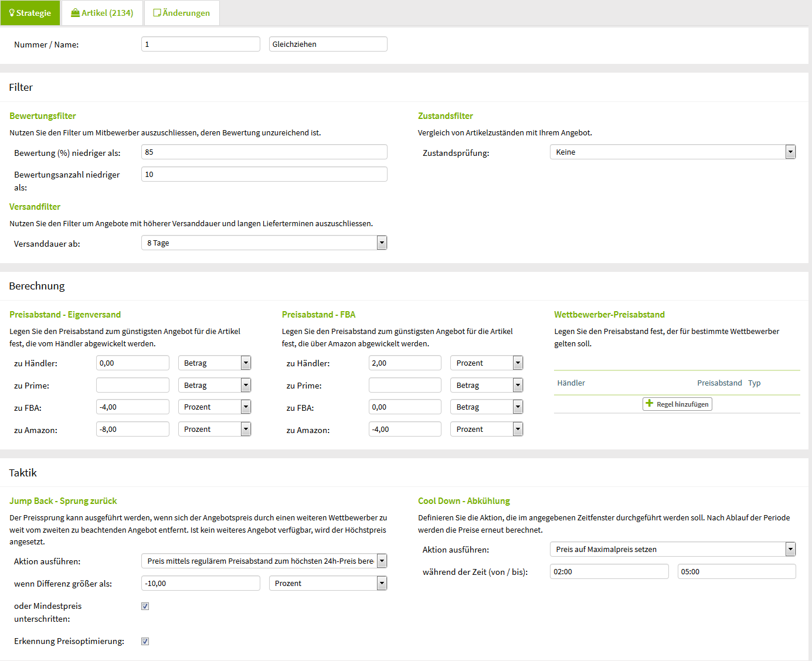Click Cool Down end time 05:00 field

click(x=737, y=571)
